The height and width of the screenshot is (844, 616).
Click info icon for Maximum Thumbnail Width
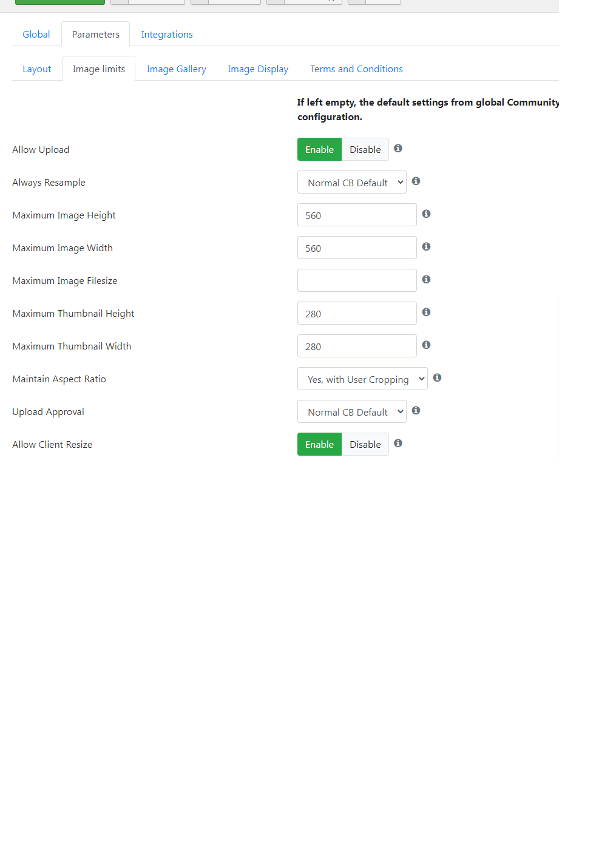[x=426, y=345]
